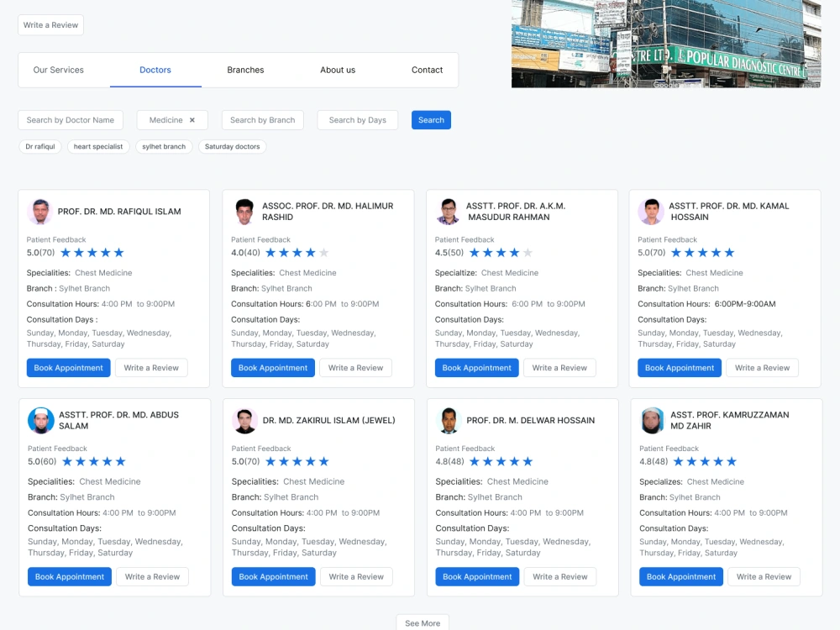Open Prof. Dr. M. Delwar Hossain's avatar
This screenshot has height=630, width=840.
[449, 421]
